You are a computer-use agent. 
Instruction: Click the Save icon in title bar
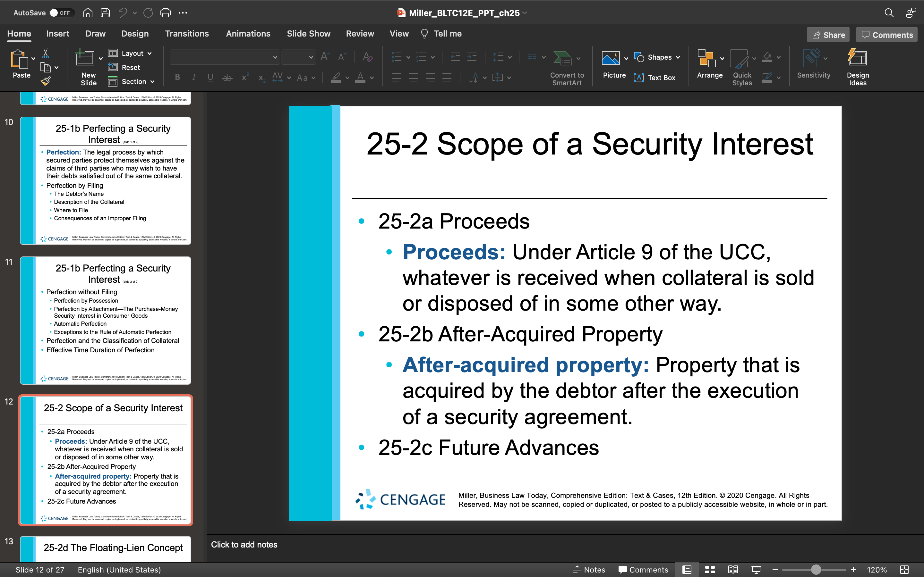pyautogui.click(x=105, y=13)
